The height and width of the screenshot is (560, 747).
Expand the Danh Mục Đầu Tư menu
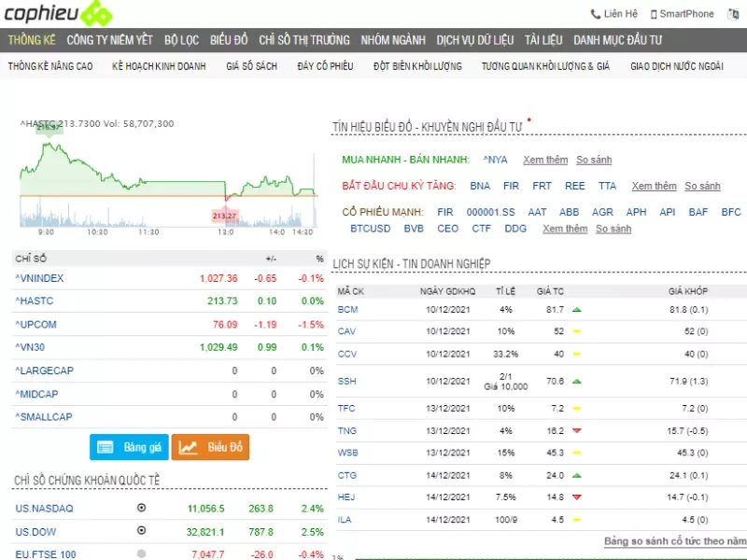[x=617, y=40]
